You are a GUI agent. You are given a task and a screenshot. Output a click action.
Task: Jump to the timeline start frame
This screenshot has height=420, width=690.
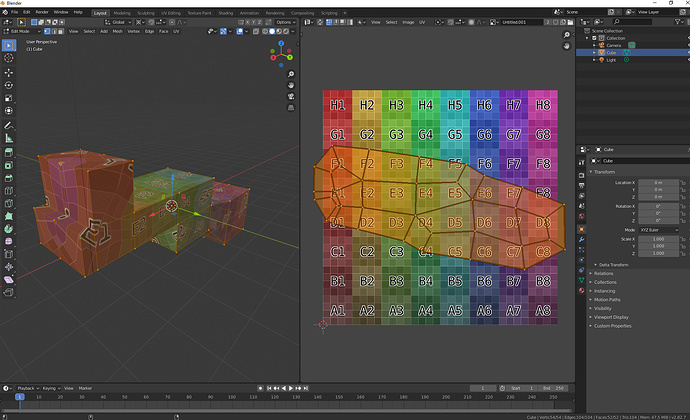pyautogui.click(x=269, y=388)
